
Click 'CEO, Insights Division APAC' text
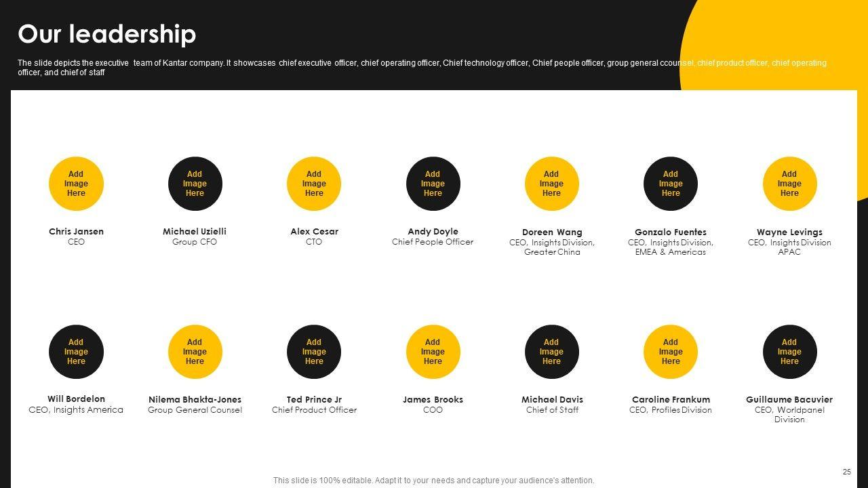click(789, 247)
